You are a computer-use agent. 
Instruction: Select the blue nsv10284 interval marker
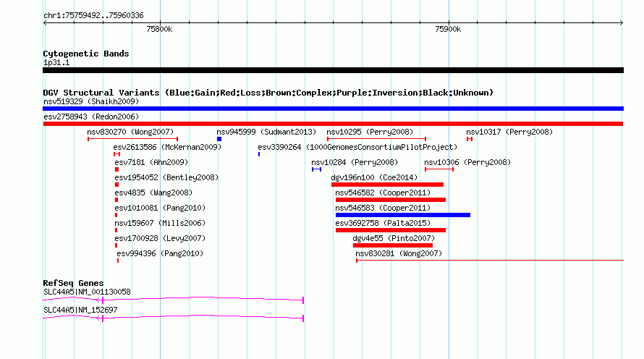pyautogui.click(x=316, y=169)
